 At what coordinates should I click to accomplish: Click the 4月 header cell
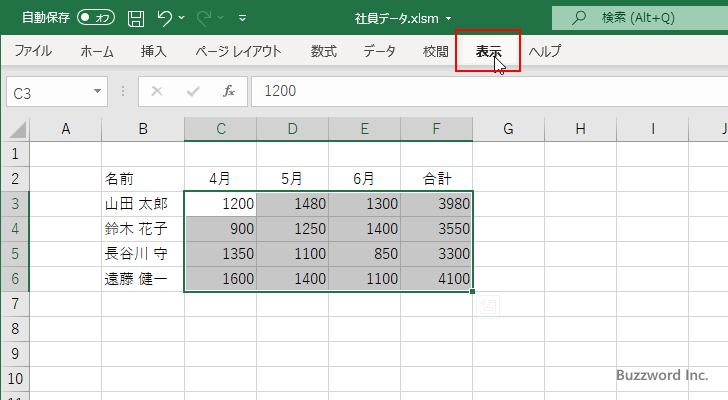221,179
